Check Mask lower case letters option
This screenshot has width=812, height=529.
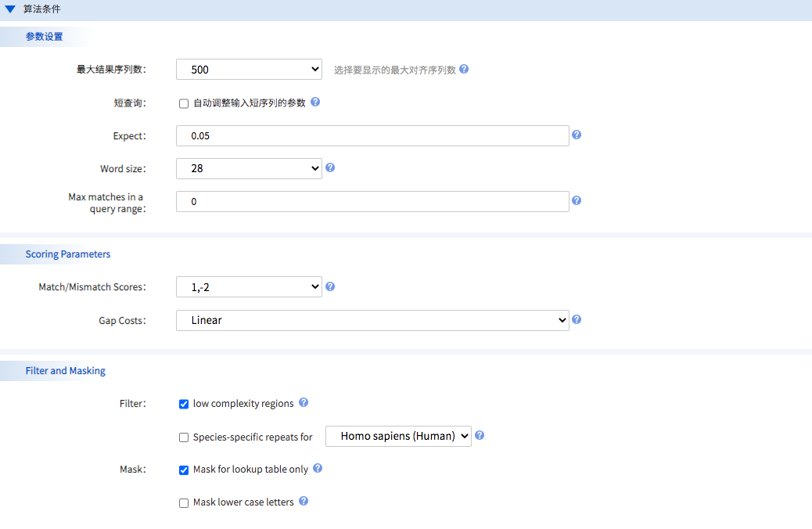pyautogui.click(x=184, y=502)
